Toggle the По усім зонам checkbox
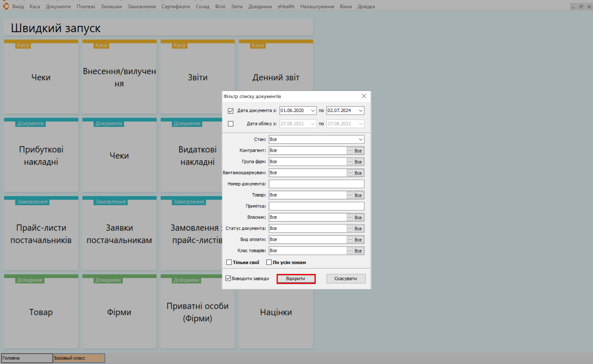The height and width of the screenshot is (364, 593). click(269, 262)
